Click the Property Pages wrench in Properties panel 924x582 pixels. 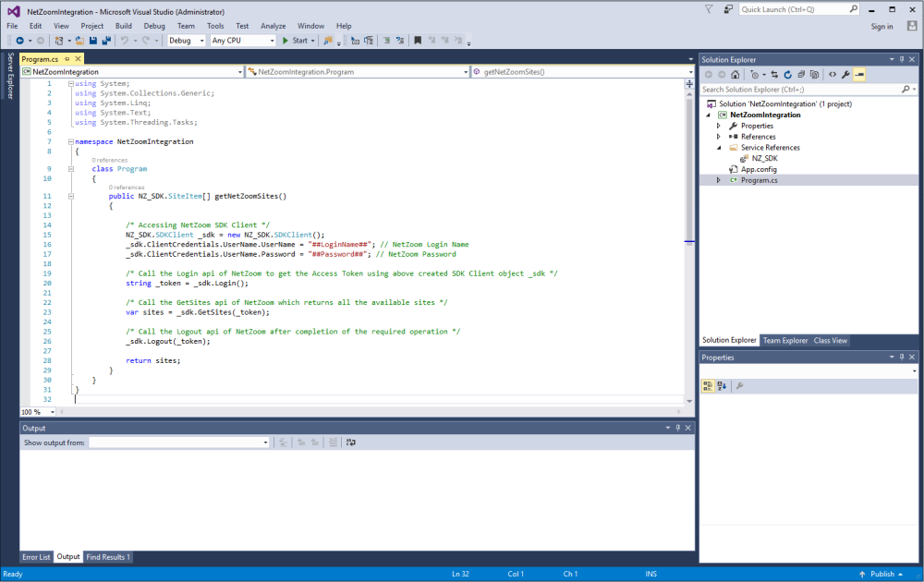(739, 386)
